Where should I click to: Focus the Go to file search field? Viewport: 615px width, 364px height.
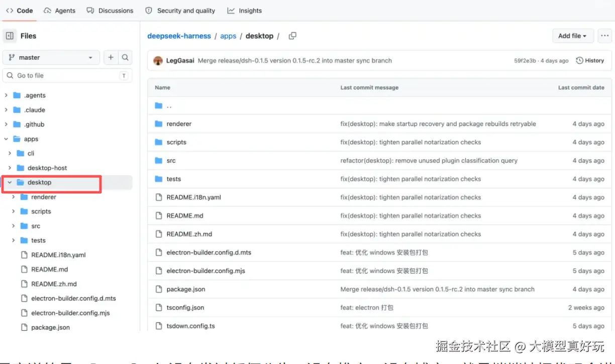click(x=67, y=76)
